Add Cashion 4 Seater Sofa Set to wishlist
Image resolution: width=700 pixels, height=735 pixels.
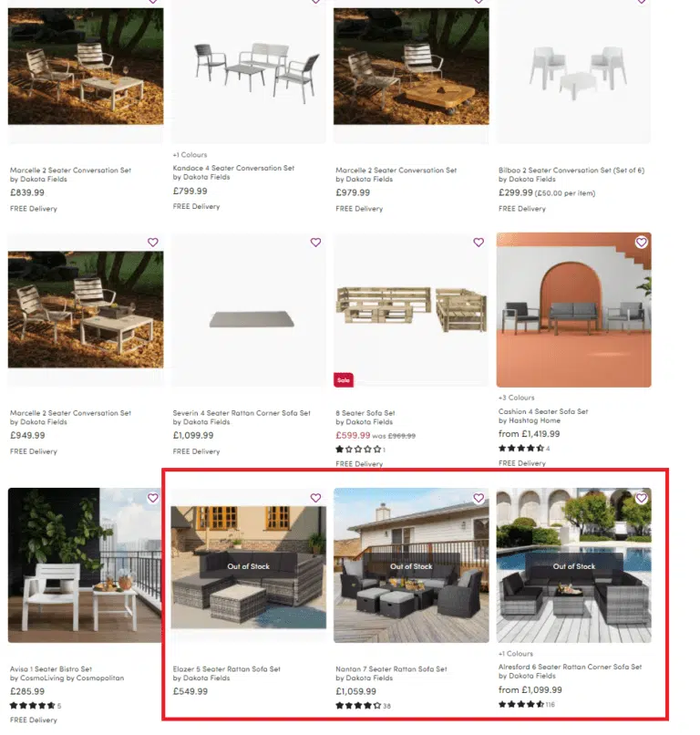642,243
